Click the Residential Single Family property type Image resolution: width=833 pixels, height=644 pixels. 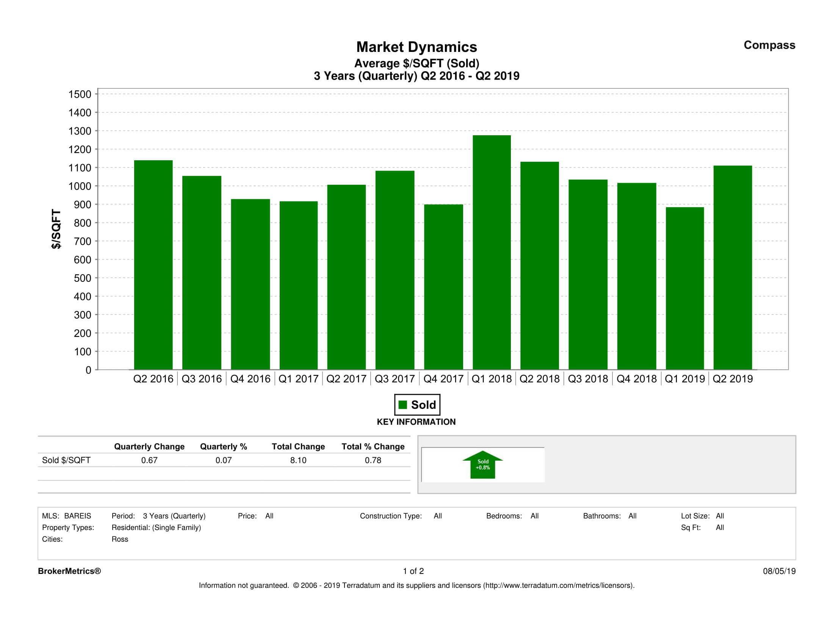coord(156,527)
